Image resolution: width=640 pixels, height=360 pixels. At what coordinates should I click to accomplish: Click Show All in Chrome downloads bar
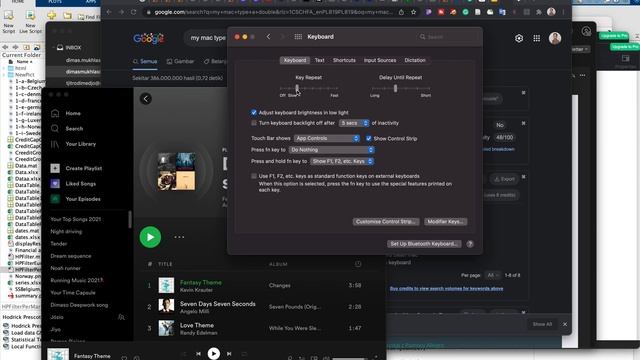(x=542, y=324)
